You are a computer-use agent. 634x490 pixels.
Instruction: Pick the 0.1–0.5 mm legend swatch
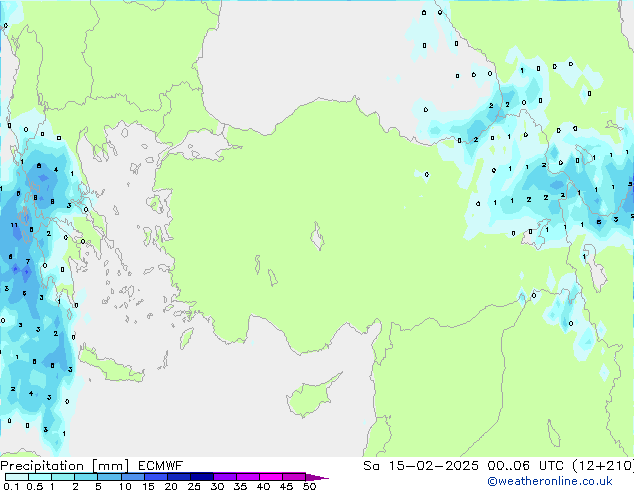[x=17, y=477]
